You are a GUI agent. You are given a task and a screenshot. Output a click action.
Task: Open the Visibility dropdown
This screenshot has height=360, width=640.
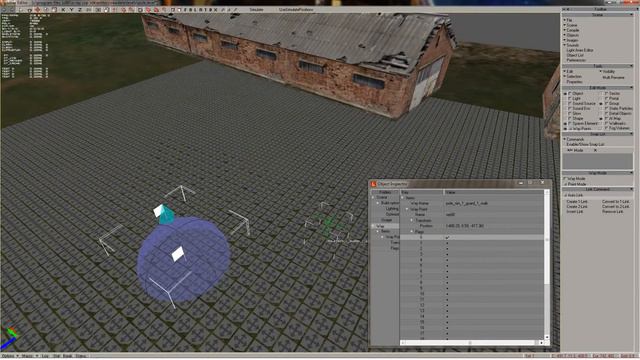pyautogui.click(x=608, y=71)
